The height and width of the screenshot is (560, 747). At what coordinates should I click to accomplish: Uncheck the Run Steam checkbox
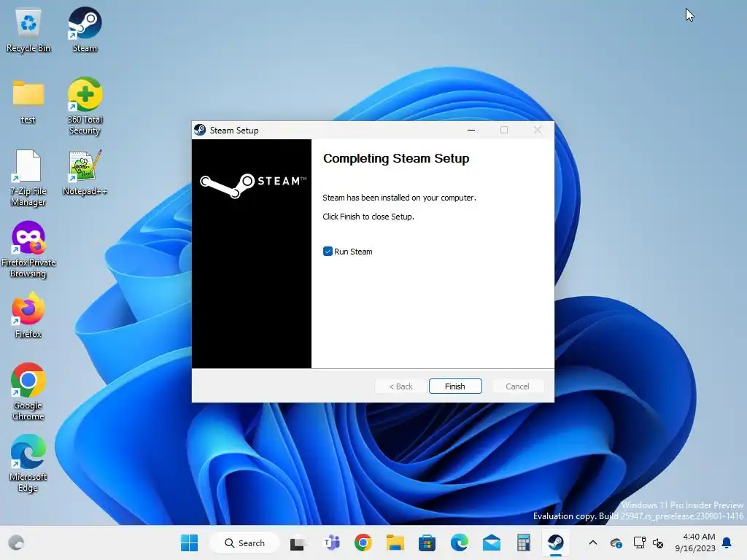[x=328, y=252]
